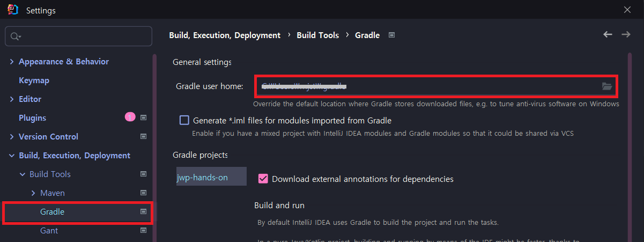This screenshot has height=242, width=644.
Task: Close the Settings dialog
Action: (x=627, y=10)
